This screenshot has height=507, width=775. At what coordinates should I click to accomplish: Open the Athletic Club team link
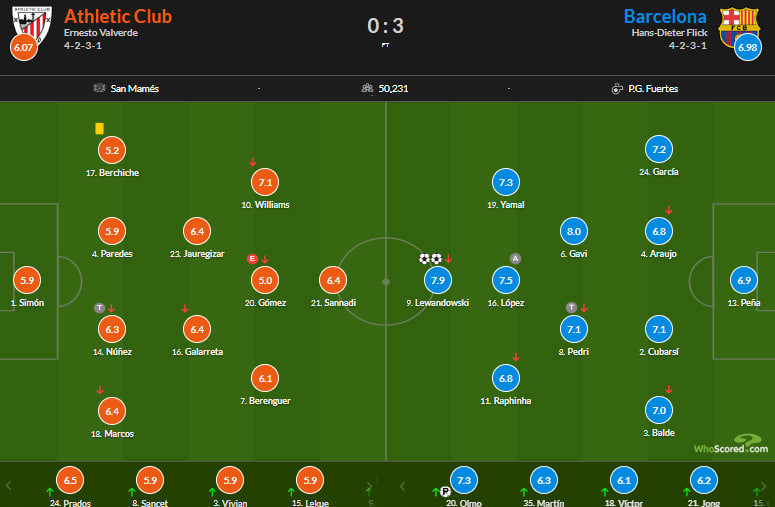(118, 16)
